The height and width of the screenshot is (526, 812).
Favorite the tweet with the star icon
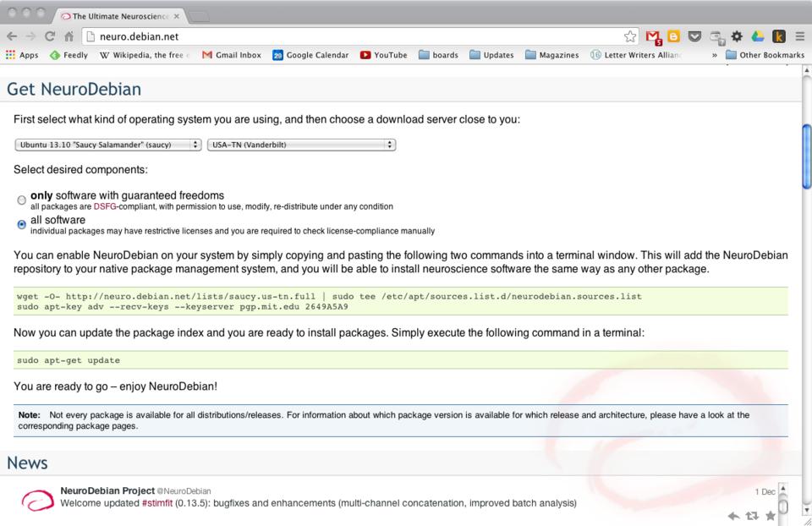coord(770,515)
